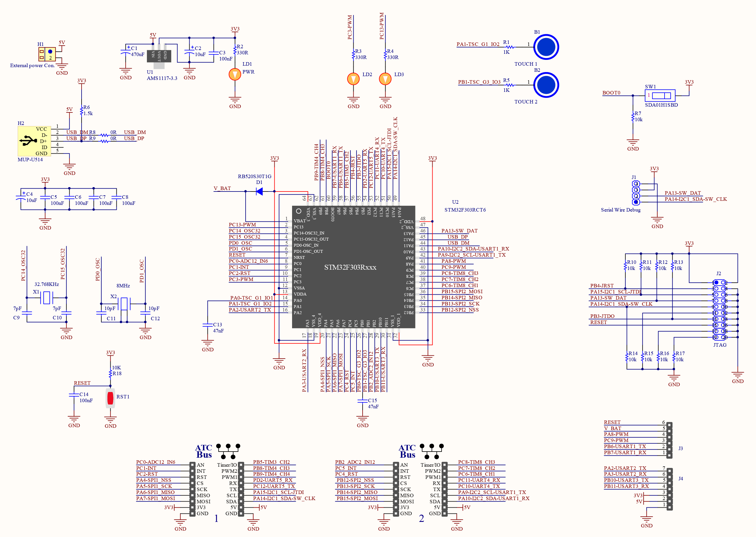This screenshot has width=756, height=537.
Task: Click the 'PC3-PWM' vertical label above R3
Action: point(350,27)
